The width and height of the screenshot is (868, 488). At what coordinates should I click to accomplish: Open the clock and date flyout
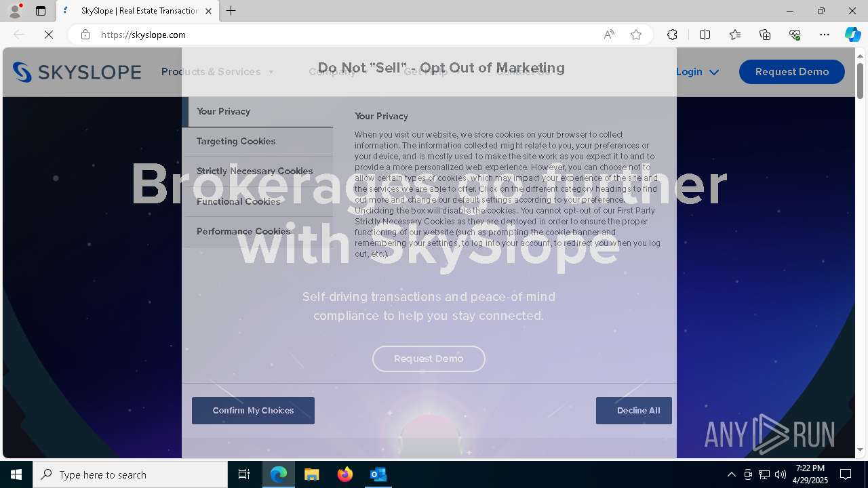pos(810,474)
